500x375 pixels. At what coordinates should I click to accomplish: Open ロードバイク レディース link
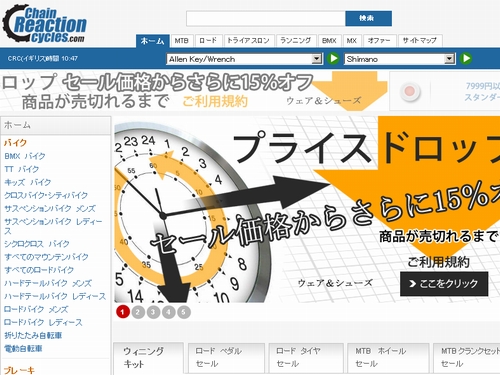coord(43,322)
